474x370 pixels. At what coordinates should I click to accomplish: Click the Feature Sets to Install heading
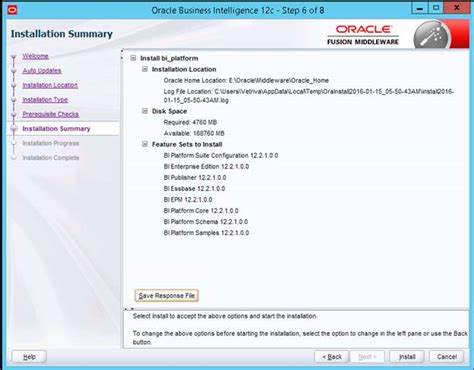point(187,144)
